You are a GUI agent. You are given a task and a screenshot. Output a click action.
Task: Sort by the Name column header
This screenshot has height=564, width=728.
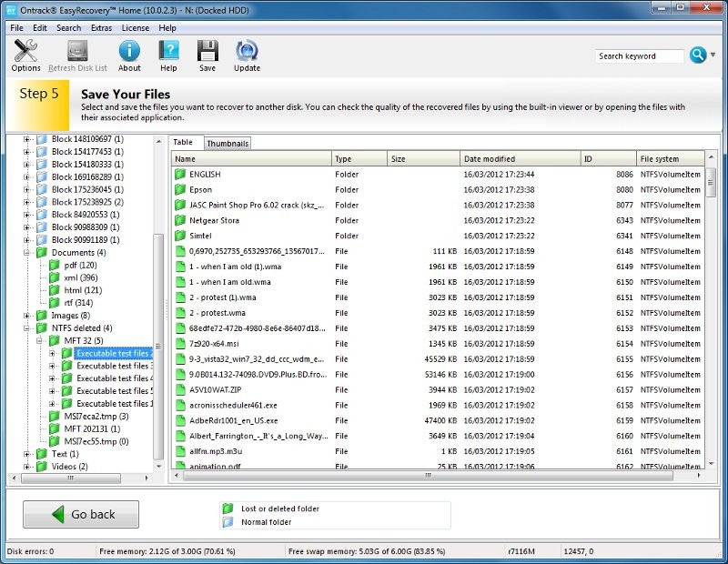coord(251,159)
